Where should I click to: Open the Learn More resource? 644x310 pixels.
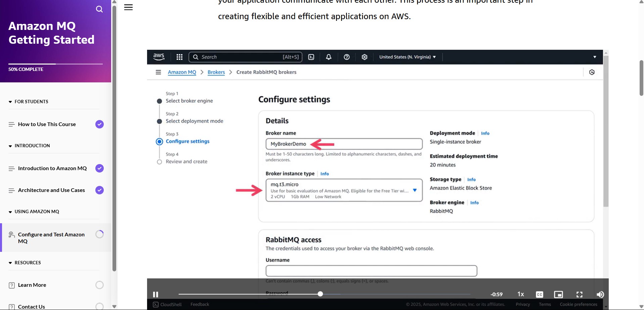click(32, 285)
